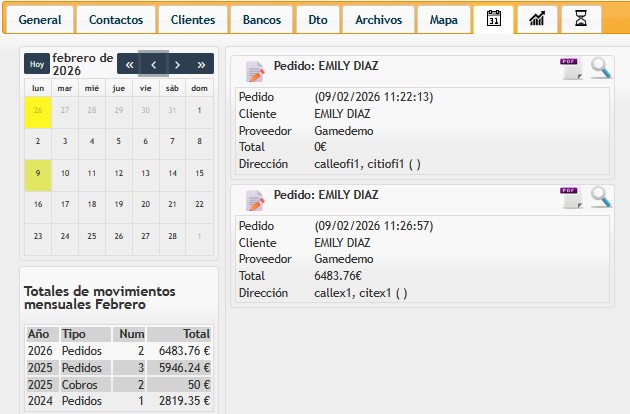This screenshot has height=414, width=630.
Task: Pick February 15 in the calendar
Action: [199, 175]
